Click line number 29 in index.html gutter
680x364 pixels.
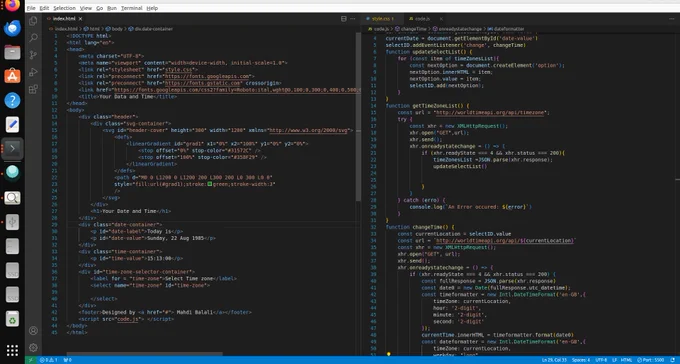click(x=55, y=225)
